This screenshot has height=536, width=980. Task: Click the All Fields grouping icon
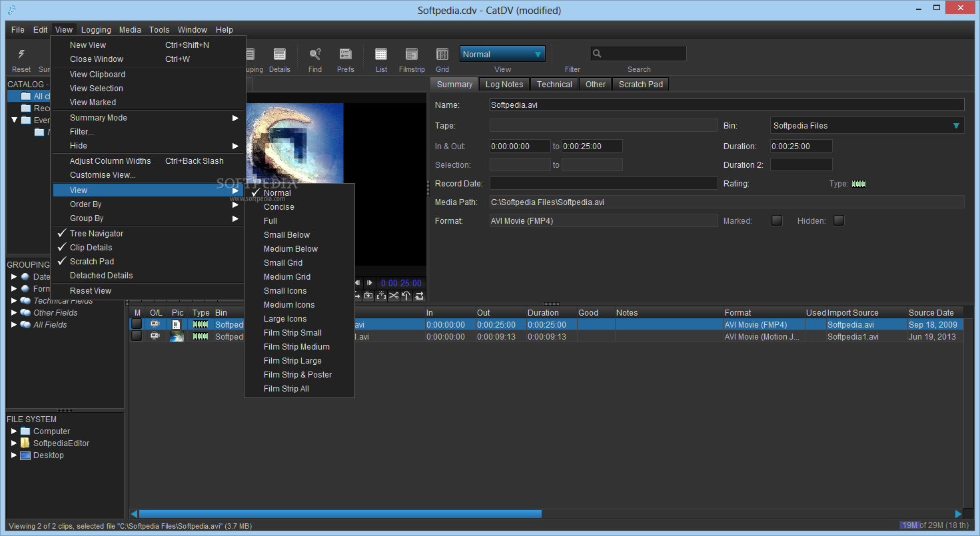pos(25,325)
